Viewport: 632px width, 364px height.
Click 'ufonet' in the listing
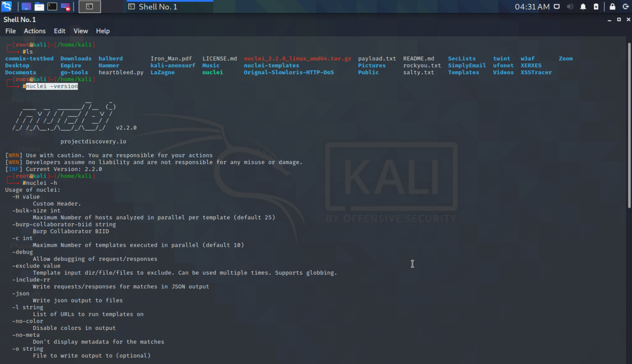(503, 65)
